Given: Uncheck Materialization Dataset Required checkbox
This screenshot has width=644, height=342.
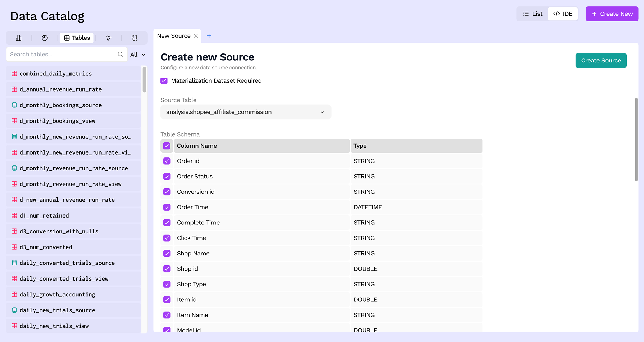Looking at the screenshot, I should pyautogui.click(x=164, y=81).
